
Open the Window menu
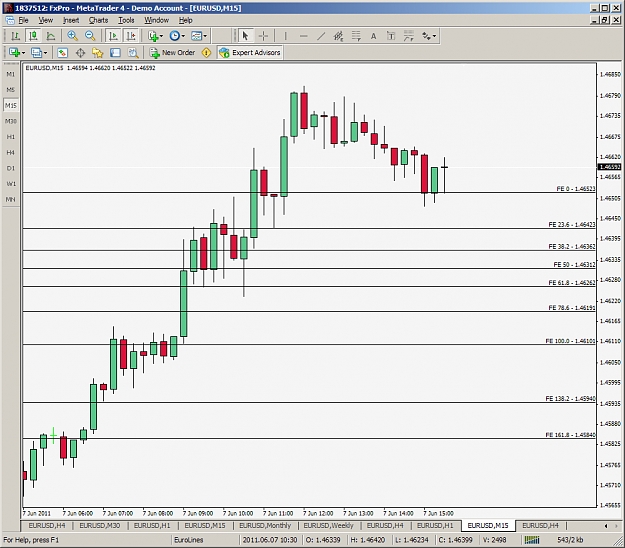click(x=156, y=20)
